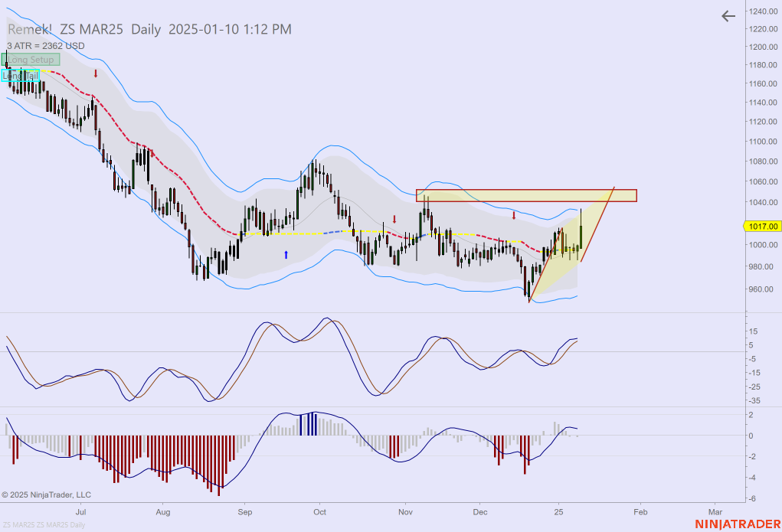Click the 1240.00 price axis label

[x=763, y=11]
